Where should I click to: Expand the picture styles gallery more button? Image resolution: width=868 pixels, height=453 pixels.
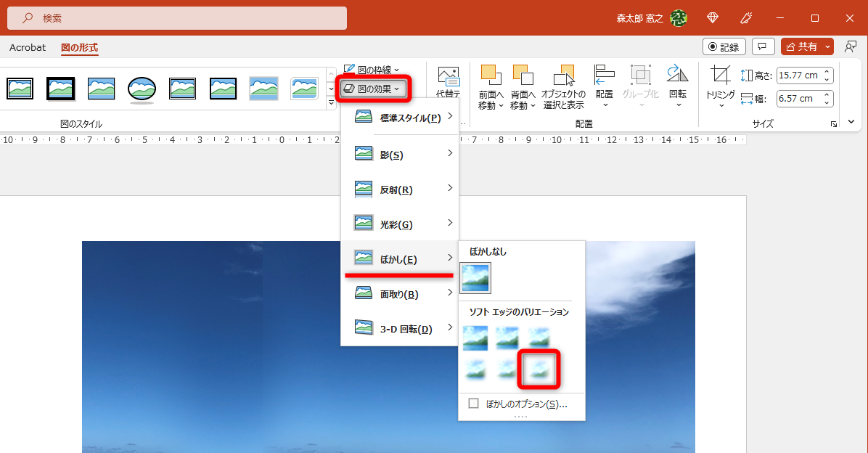click(331, 102)
